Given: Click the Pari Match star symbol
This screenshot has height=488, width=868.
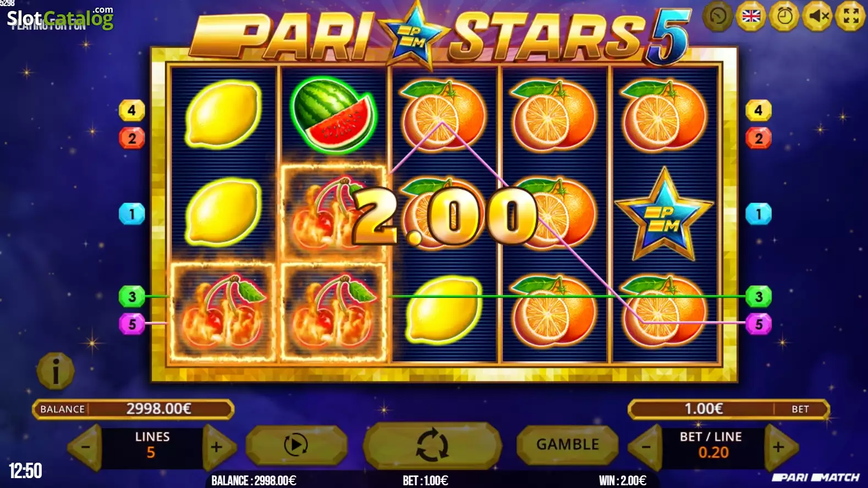Looking at the screenshot, I should pyautogui.click(x=664, y=214).
